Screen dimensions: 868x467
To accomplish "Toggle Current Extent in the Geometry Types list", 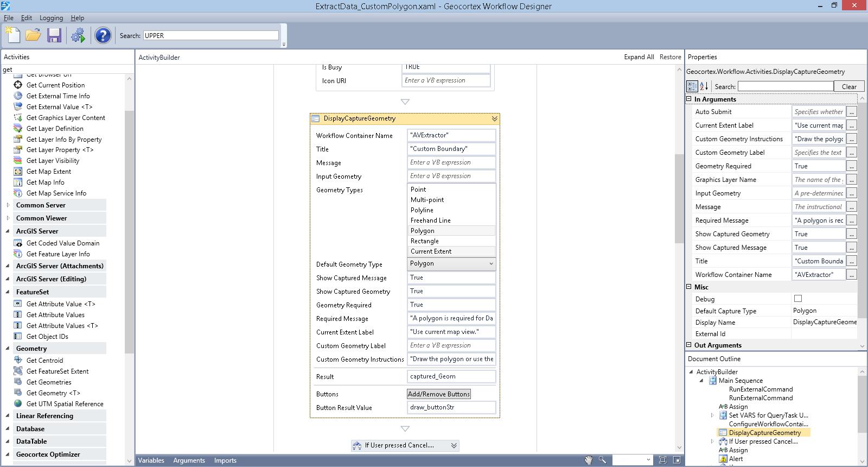I will (451, 251).
